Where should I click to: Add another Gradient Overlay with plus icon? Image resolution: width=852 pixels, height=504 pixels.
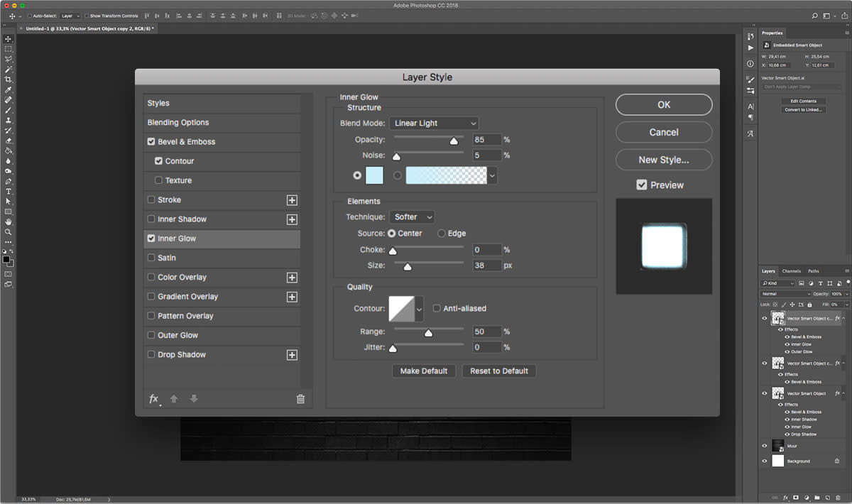[292, 297]
